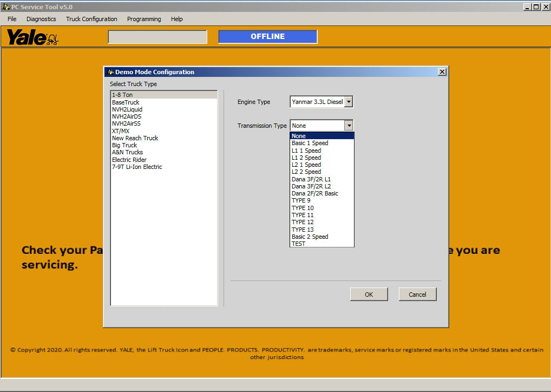Open the Engine Type dropdown

click(x=349, y=102)
